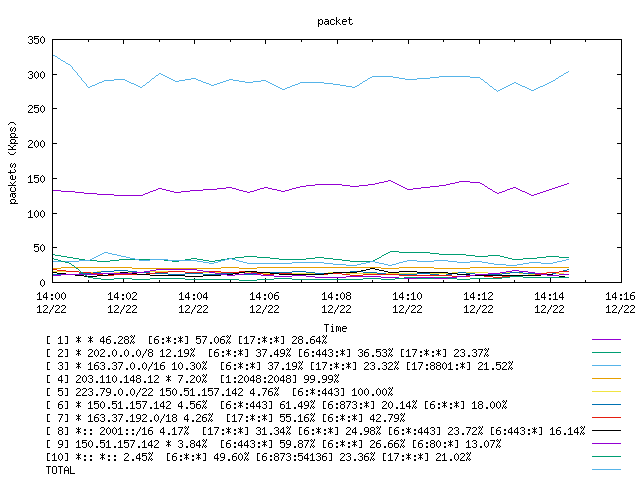Click y-axis tick label 50
Image resolution: width=640 pixels, height=480 pixels.
click(39, 248)
